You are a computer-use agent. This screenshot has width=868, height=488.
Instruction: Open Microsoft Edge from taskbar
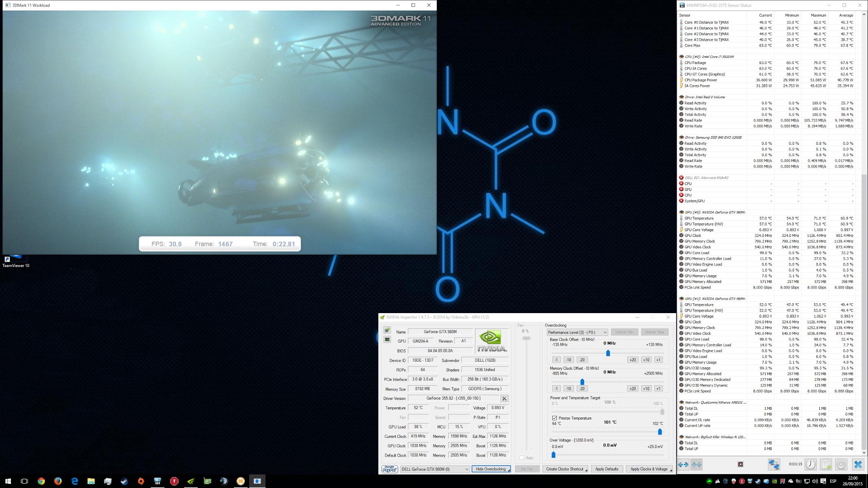tap(75, 481)
